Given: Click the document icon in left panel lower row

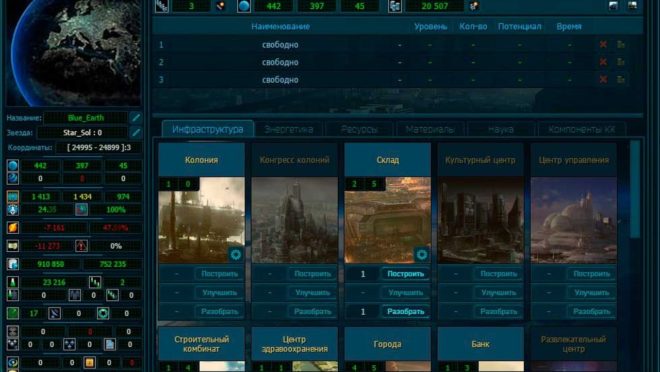Looking at the screenshot, I should point(109,344).
